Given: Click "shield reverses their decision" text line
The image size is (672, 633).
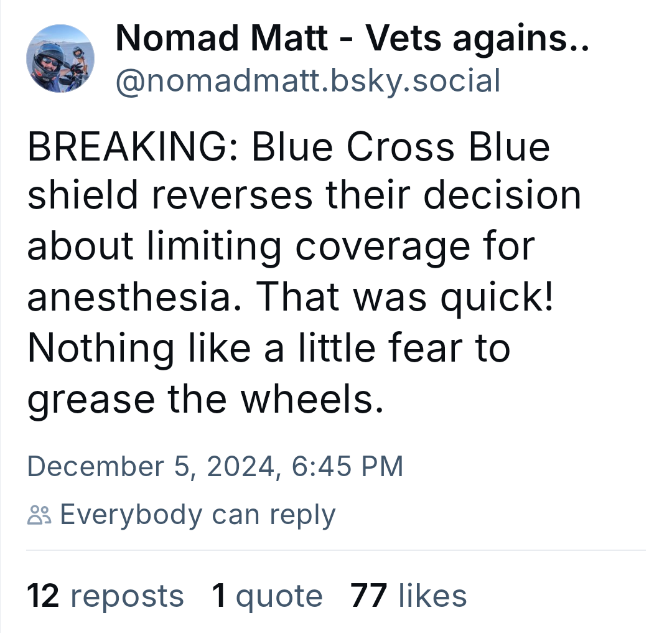Looking at the screenshot, I should tap(304, 195).
